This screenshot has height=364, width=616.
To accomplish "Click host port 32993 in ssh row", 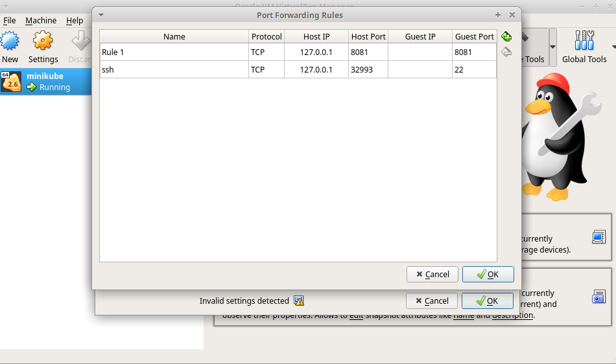I will [368, 69].
